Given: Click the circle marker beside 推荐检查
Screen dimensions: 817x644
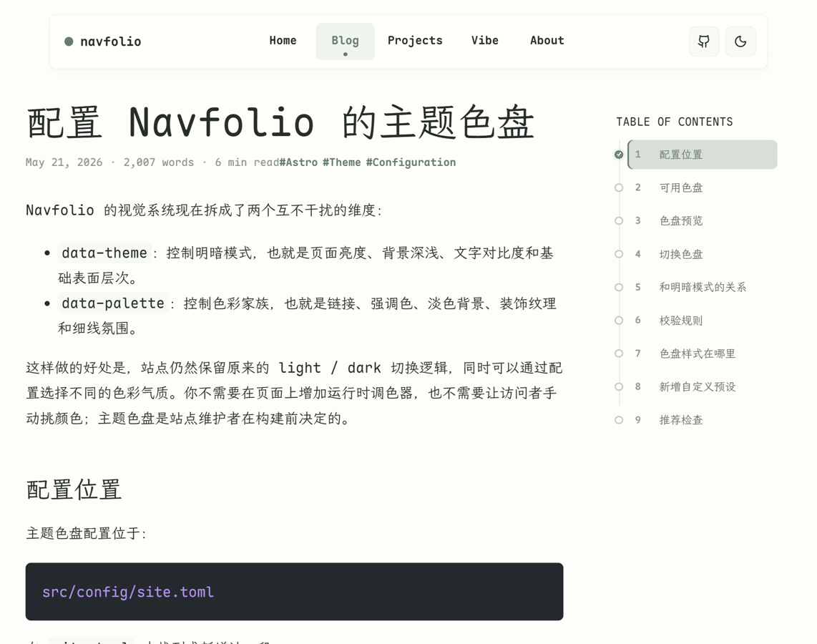Looking at the screenshot, I should pyautogui.click(x=619, y=420).
